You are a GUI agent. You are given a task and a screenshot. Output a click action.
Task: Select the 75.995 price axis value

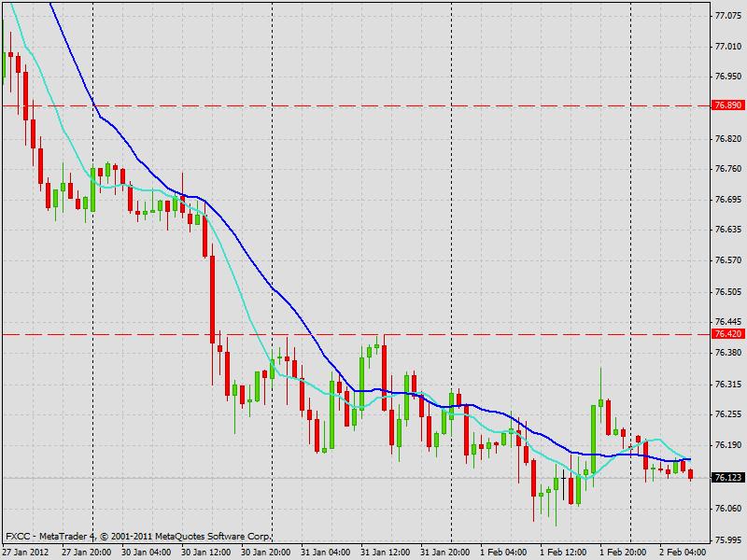728,539
